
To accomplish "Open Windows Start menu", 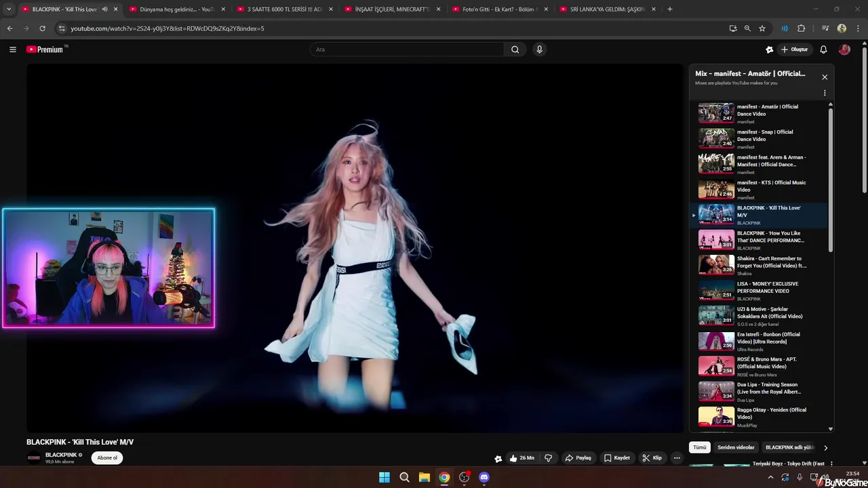I will tap(384, 477).
